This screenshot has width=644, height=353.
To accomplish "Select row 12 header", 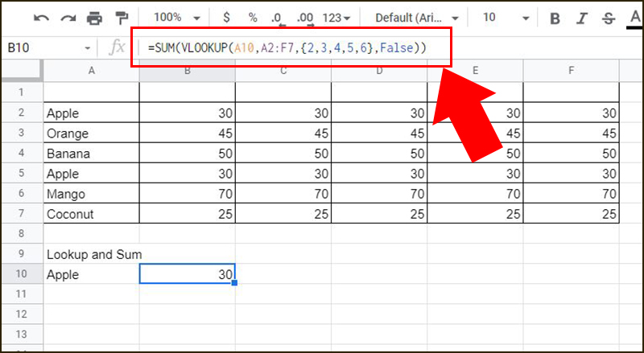I will point(23,314).
